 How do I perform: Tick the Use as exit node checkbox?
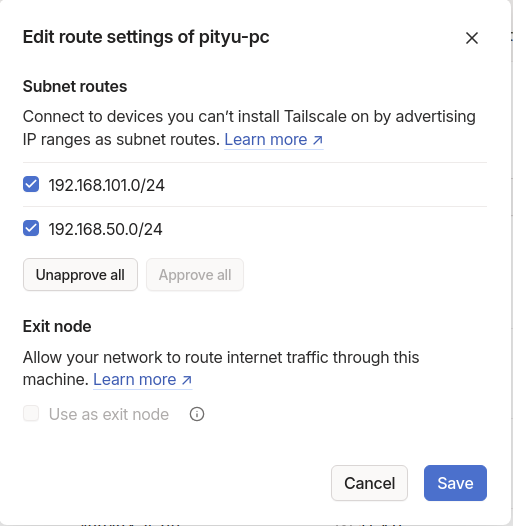(31, 413)
